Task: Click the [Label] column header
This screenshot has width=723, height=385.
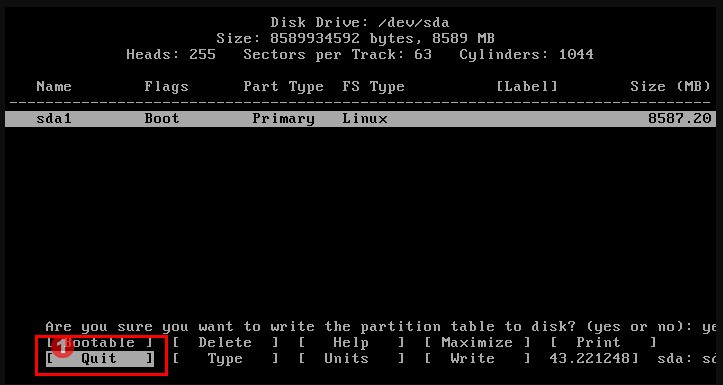Action: point(527,87)
